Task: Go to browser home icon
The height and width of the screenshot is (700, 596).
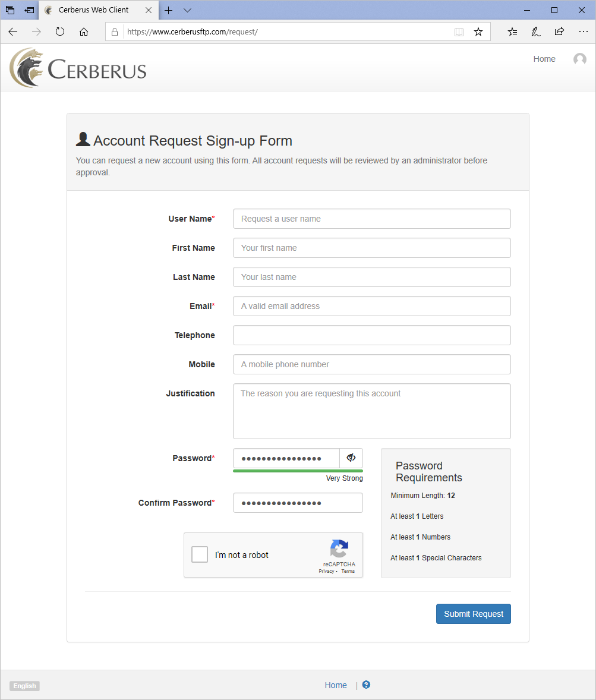Action: 83,31
